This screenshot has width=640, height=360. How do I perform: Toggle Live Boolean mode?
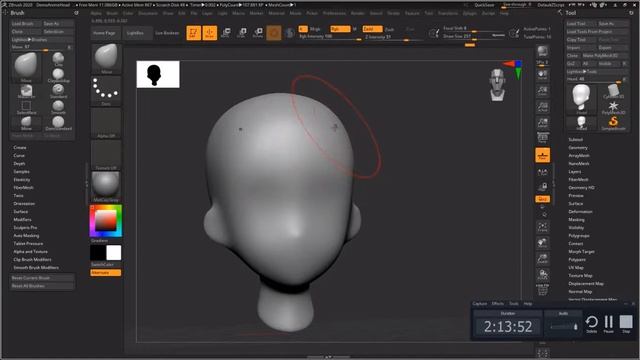click(x=167, y=33)
